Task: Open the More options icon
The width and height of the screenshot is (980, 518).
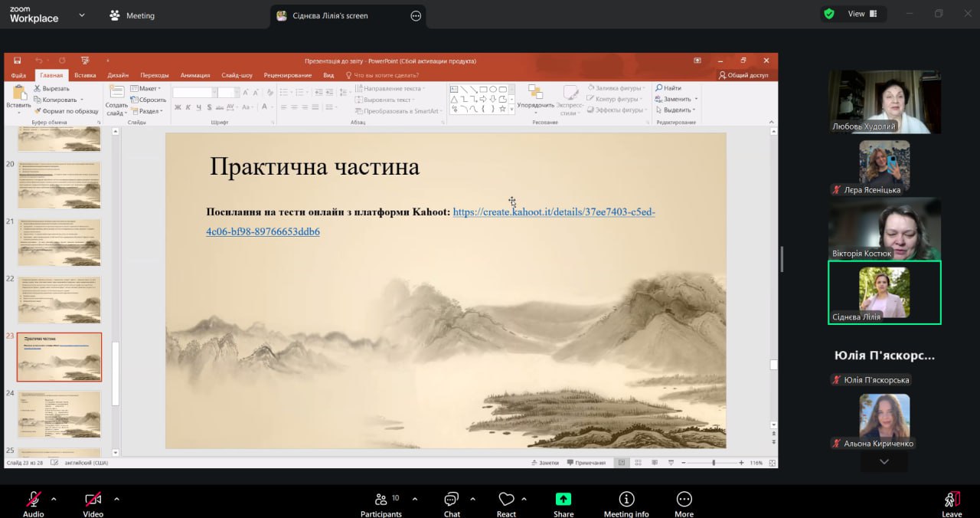Action: coord(684,500)
